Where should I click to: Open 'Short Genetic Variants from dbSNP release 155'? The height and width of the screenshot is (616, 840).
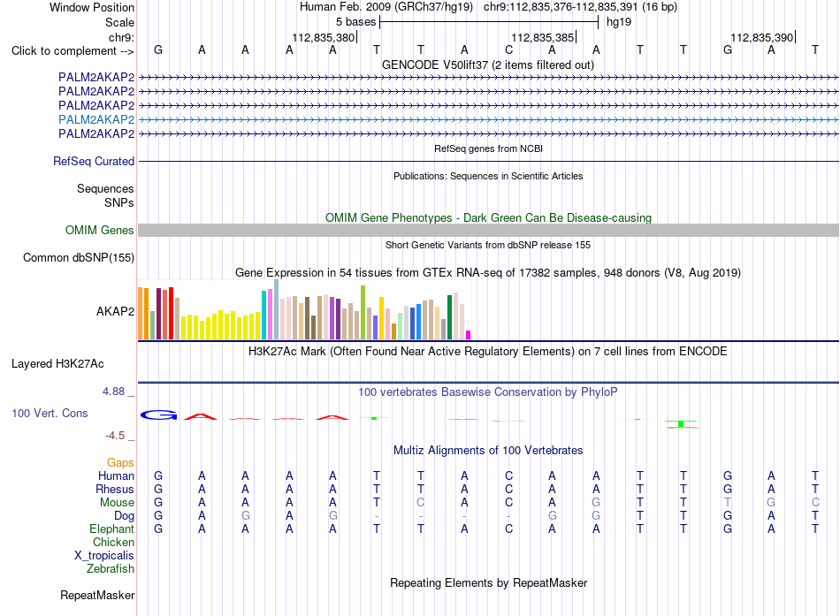coord(488,245)
